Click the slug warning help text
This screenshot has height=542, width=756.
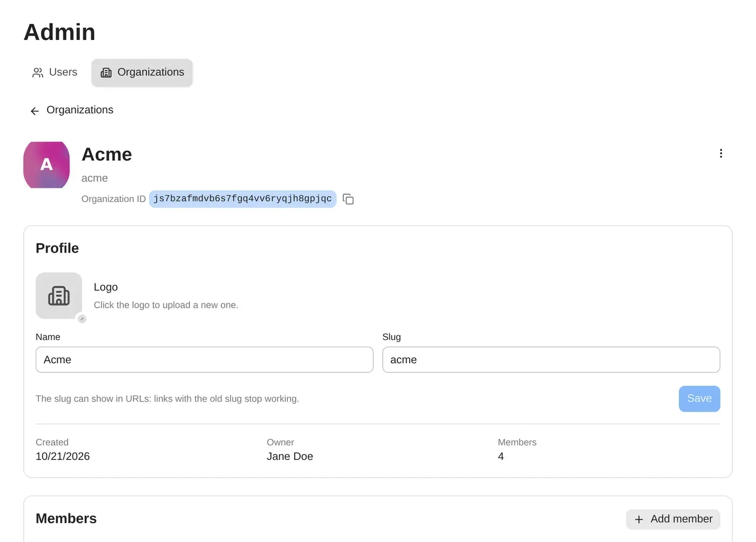click(x=167, y=398)
